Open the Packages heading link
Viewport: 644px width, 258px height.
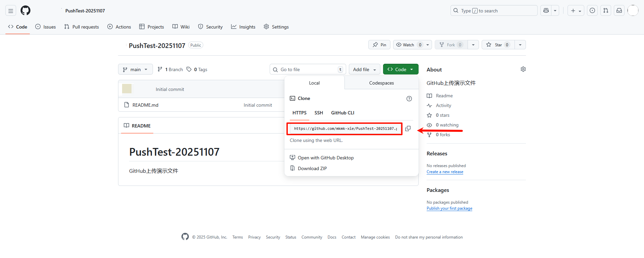point(438,190)
